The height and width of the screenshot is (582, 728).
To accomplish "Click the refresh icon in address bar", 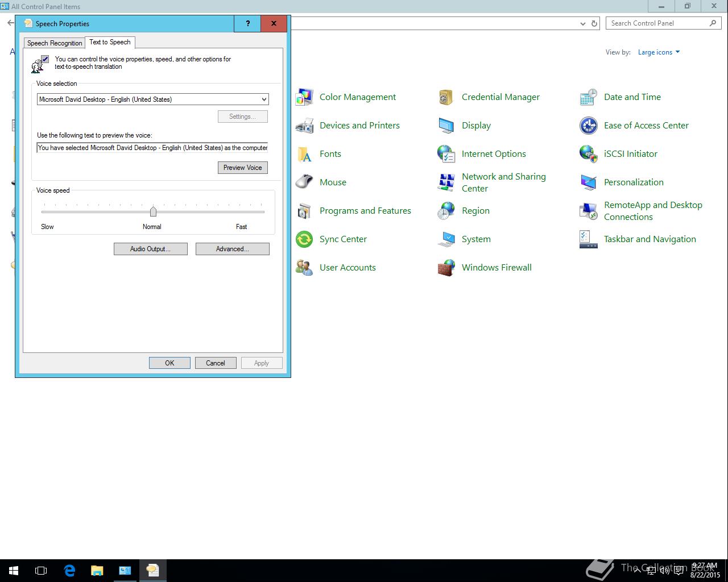I will coord(594,23).
